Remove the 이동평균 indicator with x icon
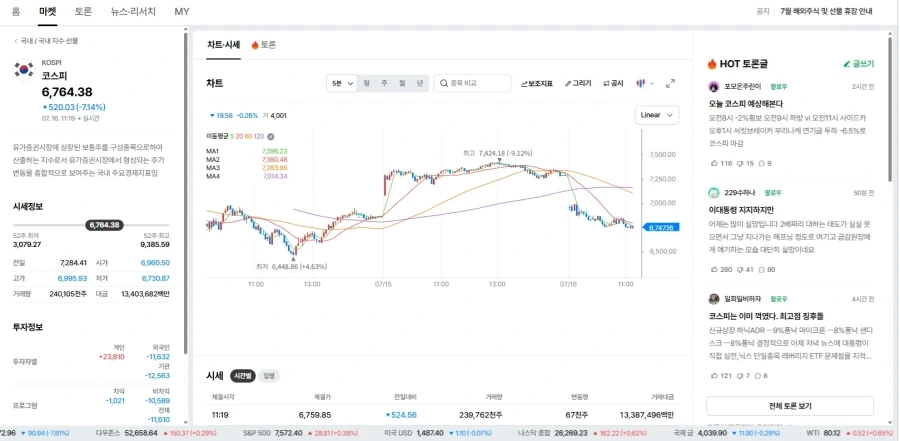The height and width of the screenshot is (441, 900). coord(271,137)
